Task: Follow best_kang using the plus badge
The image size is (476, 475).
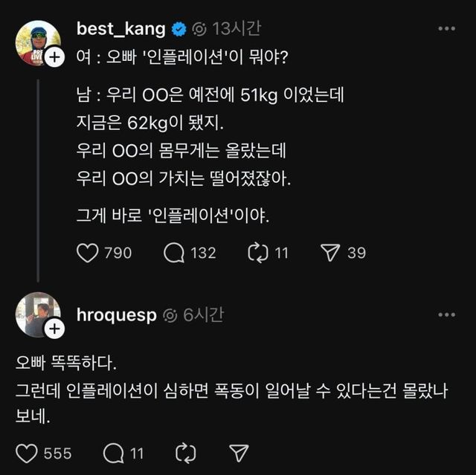Action: 54,57
